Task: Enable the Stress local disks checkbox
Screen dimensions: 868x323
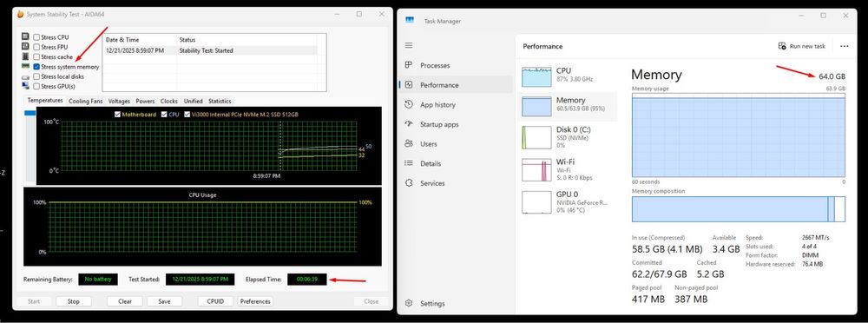Action: [x=36, y=76]
